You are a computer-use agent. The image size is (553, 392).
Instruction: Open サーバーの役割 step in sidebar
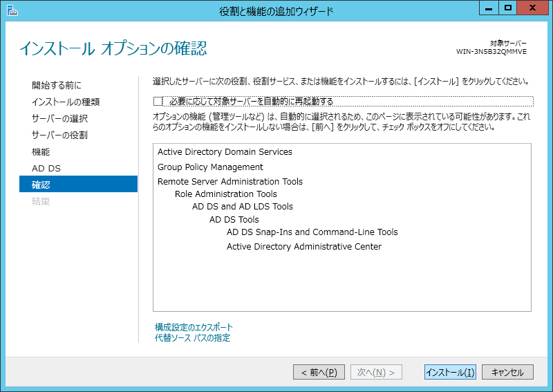pos(59,135)
